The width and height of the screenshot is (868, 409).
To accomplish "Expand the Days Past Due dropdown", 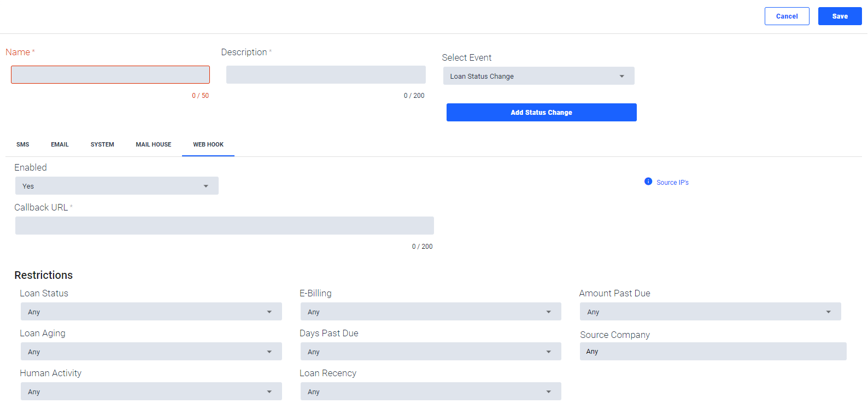I will pyautogui.click(x=431, y=352).
